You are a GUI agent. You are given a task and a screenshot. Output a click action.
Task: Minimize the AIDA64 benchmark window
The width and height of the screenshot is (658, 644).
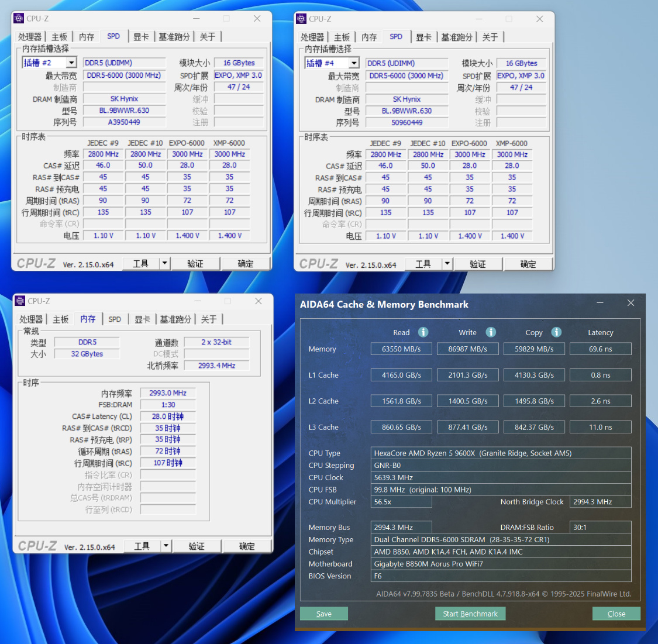click(600, 303)
